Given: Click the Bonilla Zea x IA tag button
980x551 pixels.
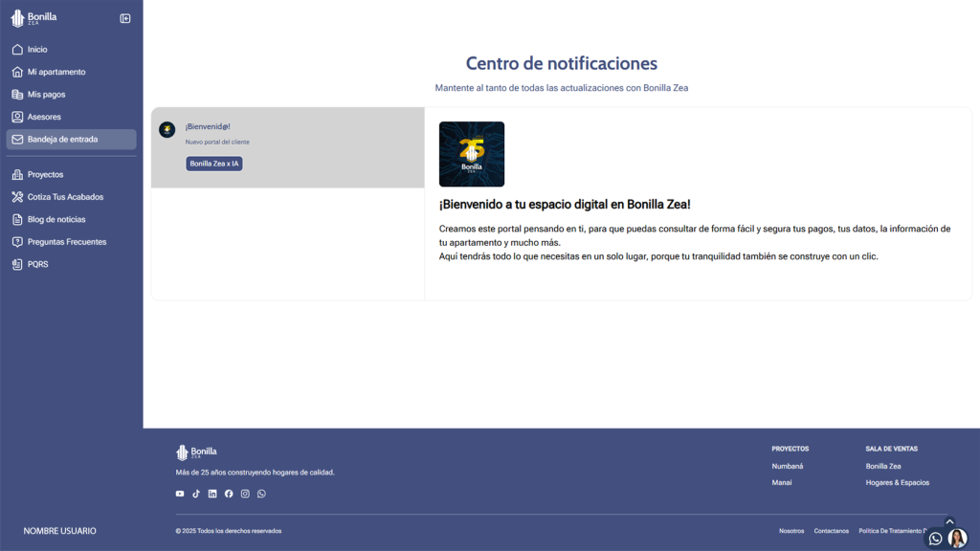Looking at the screenshot, I should pos(213,164).
